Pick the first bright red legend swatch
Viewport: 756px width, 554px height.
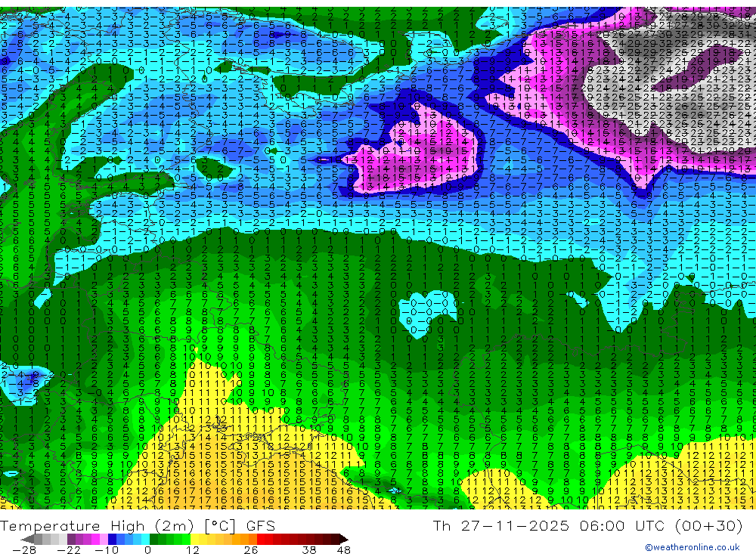pos(261,539)
